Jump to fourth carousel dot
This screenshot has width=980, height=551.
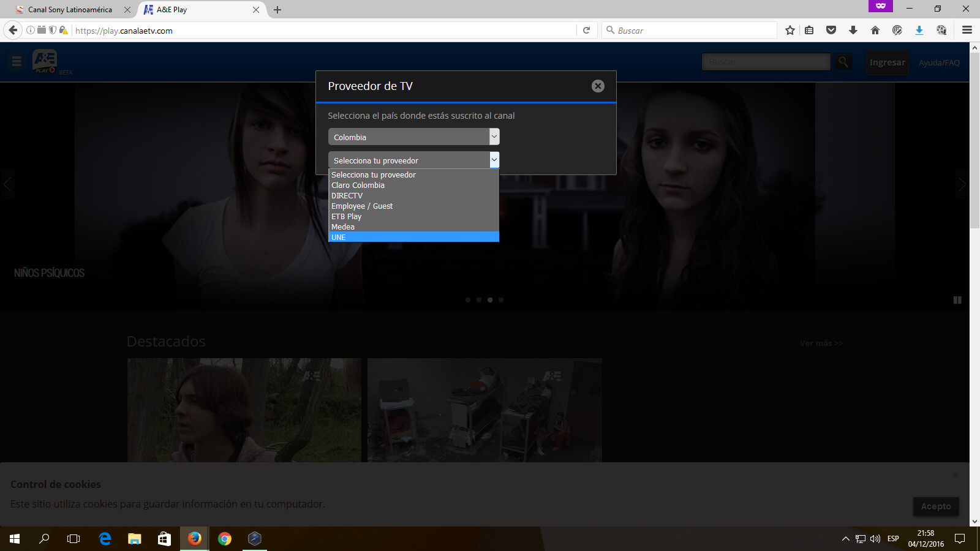coord(501,300)
